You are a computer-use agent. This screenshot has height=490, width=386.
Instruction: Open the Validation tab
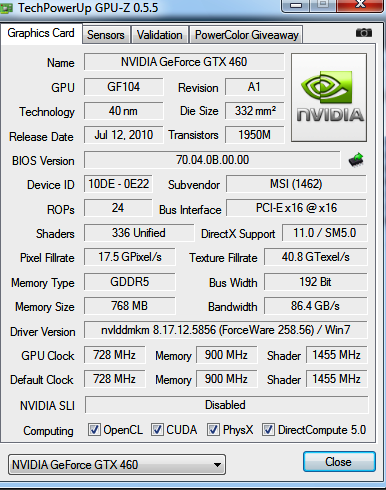[x=160, y=35]
